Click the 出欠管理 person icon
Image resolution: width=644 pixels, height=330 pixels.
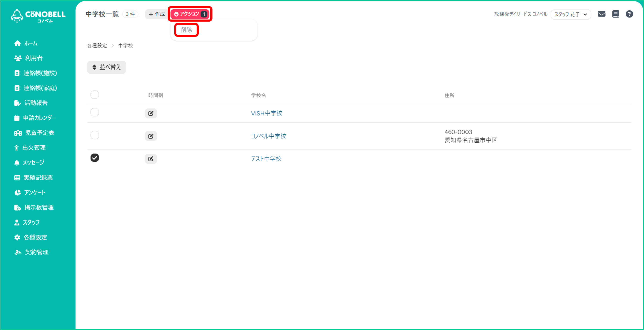[x=17, y=148]
